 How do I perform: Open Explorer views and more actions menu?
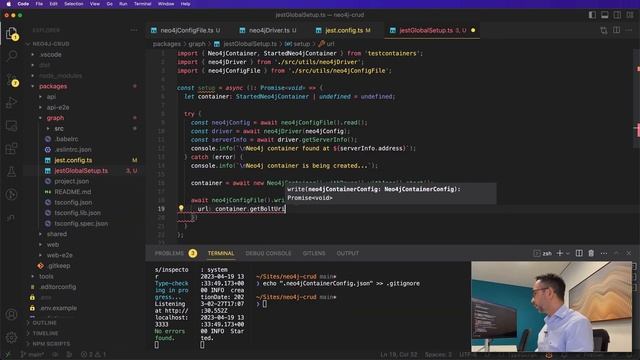coord(134,30)
